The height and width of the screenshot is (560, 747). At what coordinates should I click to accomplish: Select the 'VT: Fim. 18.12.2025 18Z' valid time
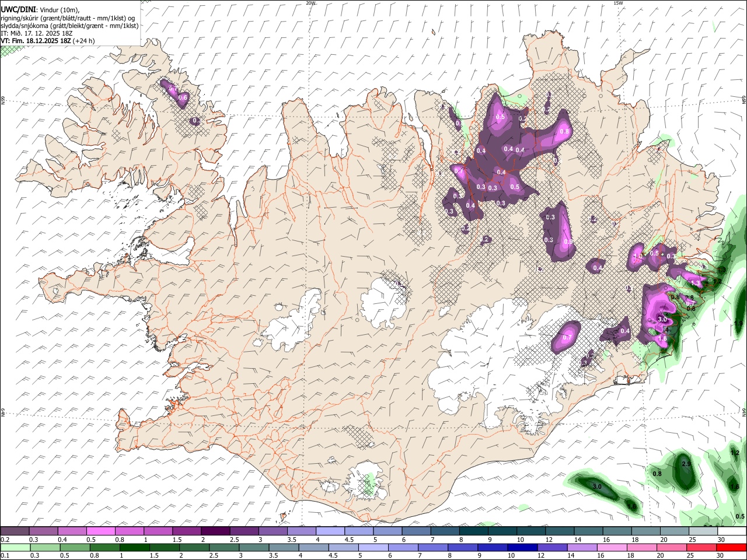click(x=36, y=41)
